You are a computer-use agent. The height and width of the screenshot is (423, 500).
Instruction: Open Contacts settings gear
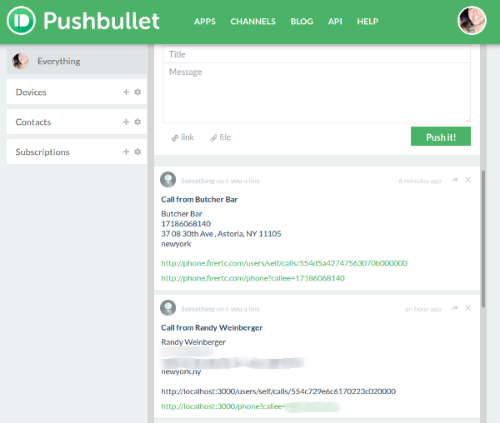point(137,122)
